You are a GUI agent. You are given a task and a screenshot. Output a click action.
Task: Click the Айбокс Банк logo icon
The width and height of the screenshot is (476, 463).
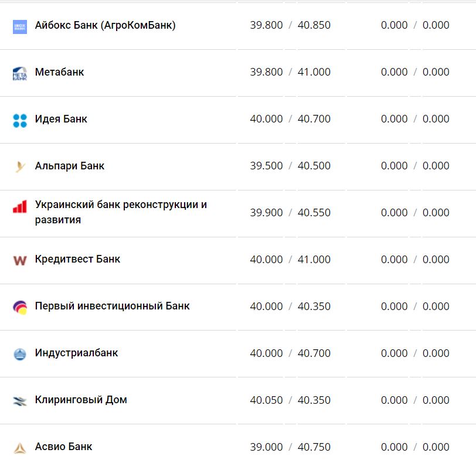pos(20,26)
